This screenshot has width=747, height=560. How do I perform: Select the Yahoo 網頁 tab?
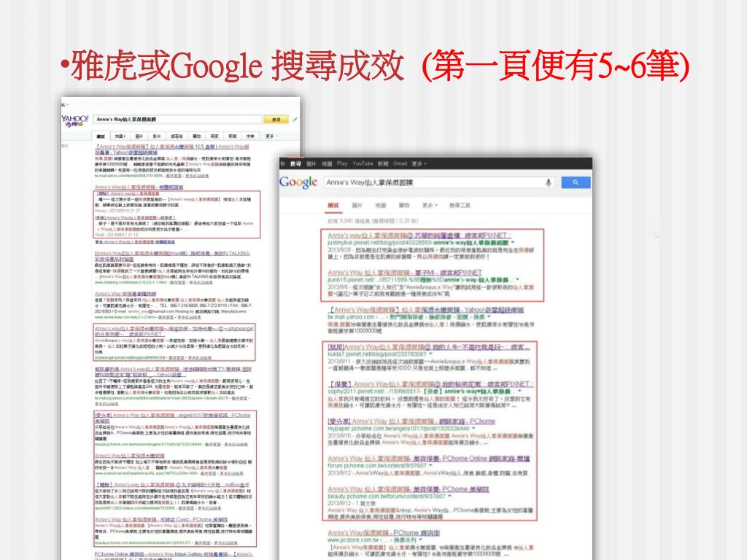click(x=101, y=136)
